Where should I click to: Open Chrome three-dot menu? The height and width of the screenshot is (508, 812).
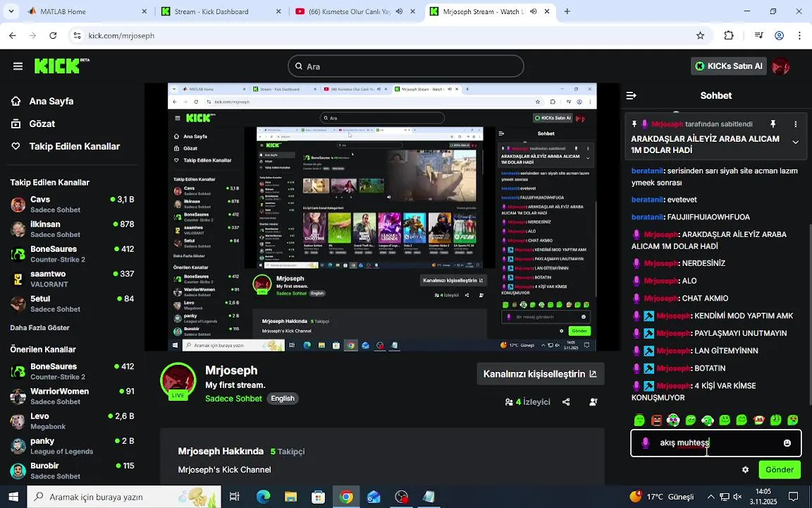point(800,35)
